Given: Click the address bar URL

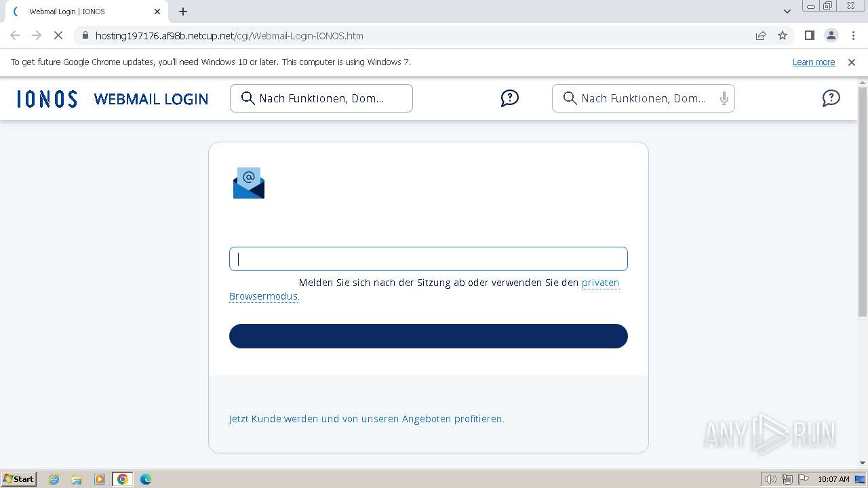Looking at the screenshot, I should 229,36.
